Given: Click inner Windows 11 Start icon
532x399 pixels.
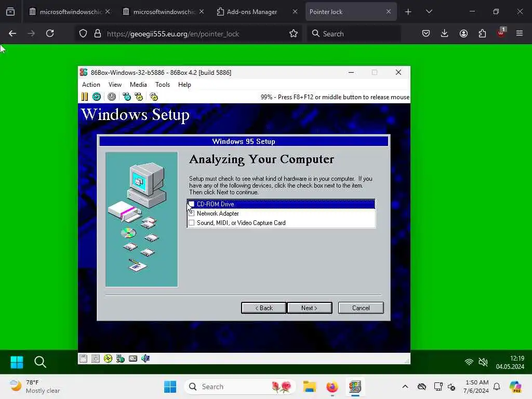Looking at the screenshot, I should pos(17,362).
